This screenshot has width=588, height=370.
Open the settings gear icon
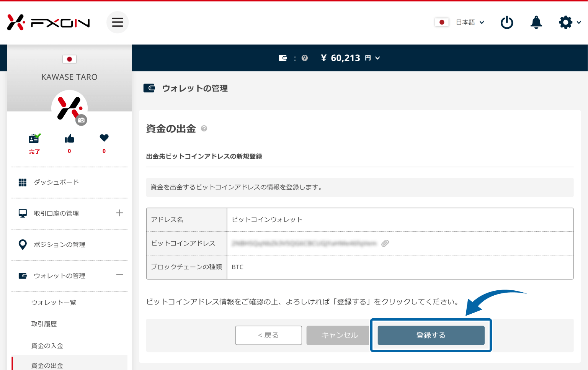tap(565, 22)
